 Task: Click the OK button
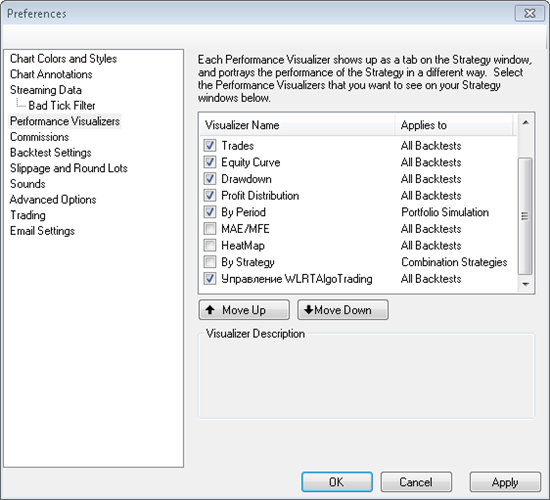tap(337, 482)
